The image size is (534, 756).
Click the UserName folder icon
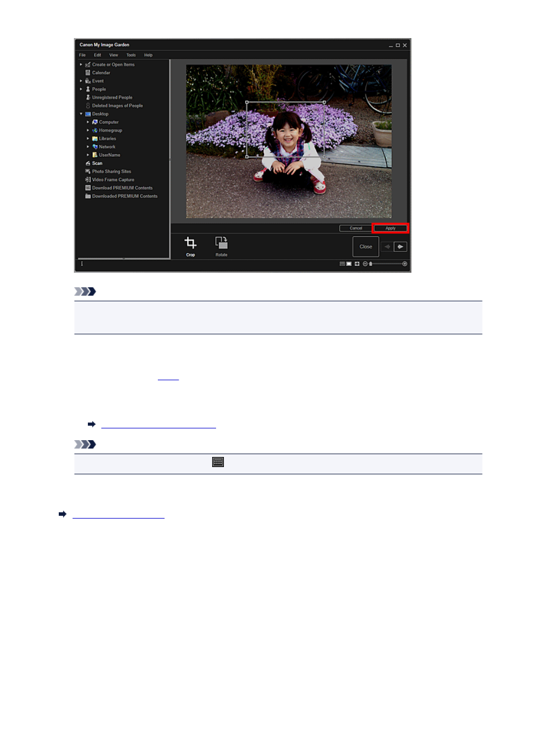pyautogui.click(x=95, y=155)
